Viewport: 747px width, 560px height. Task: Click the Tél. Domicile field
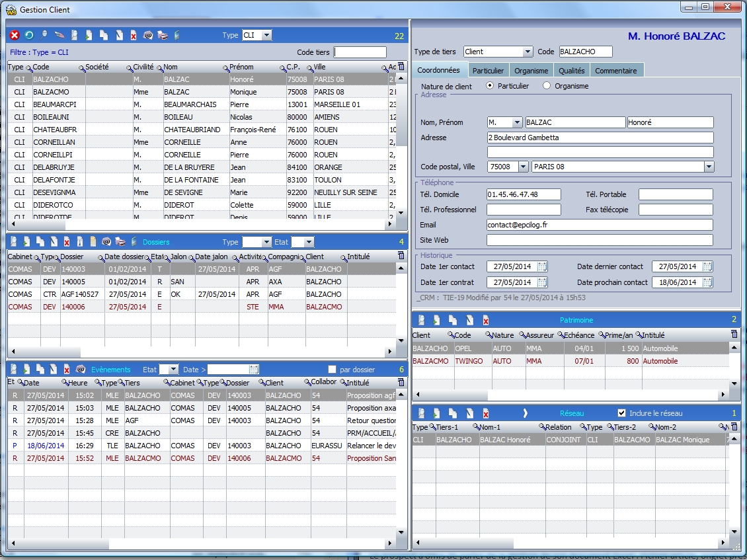click(524, 194)
